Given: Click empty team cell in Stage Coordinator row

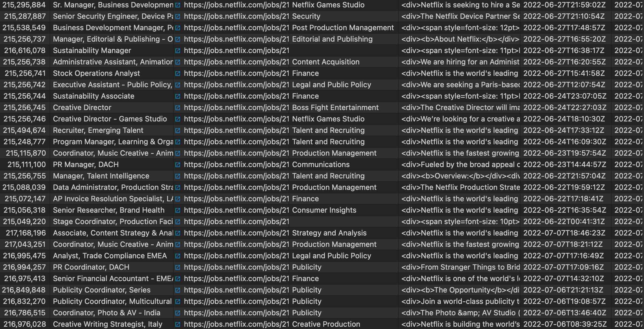Looking at the screenshot, I should point(343,222).
